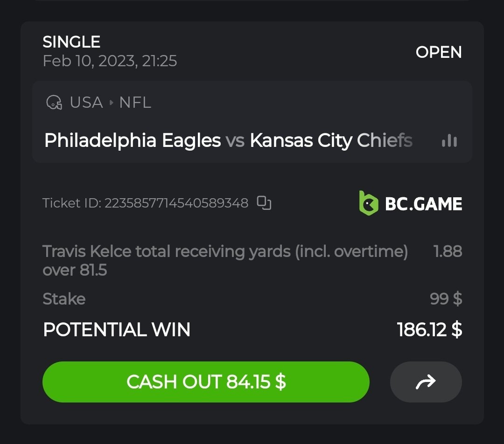The image size is (504, 444).
Task: Click the 99 $ stake amount
Action: tap(446, 298)
